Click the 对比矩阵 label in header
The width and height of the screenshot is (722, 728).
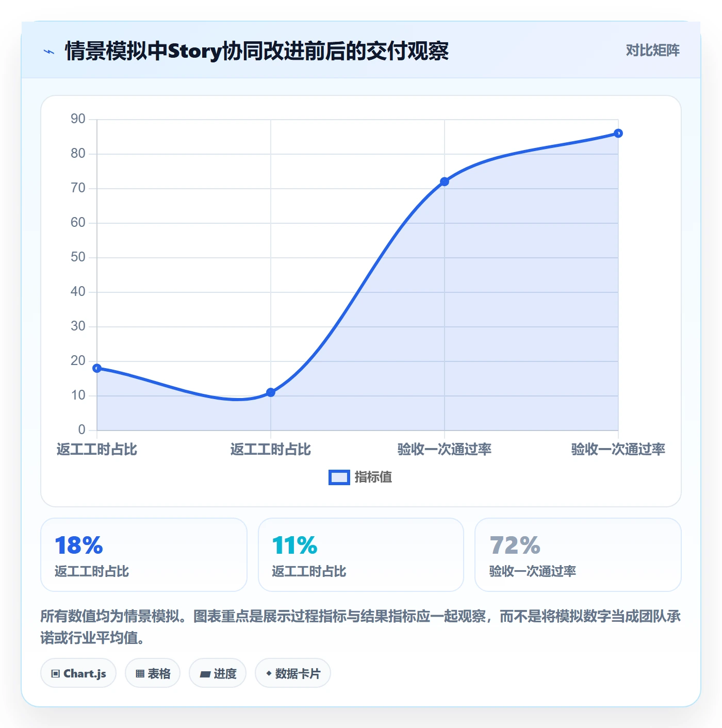pos(652,50)
